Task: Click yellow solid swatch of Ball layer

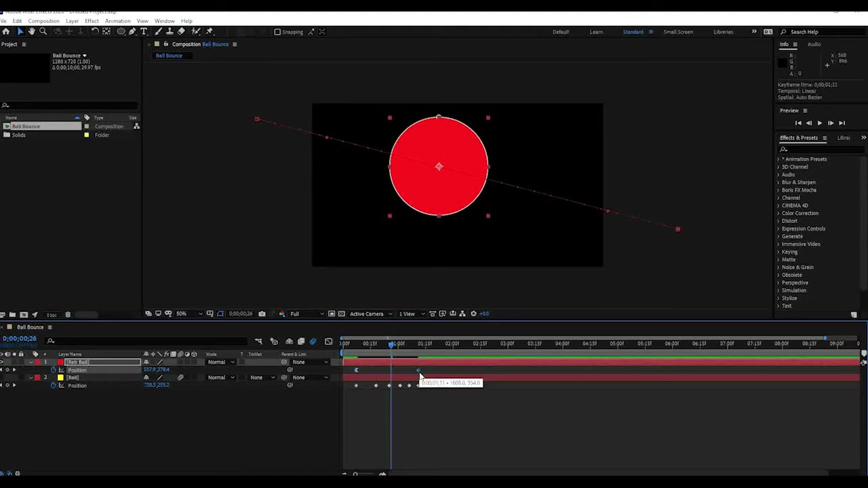Action: [x=60, y=378]
